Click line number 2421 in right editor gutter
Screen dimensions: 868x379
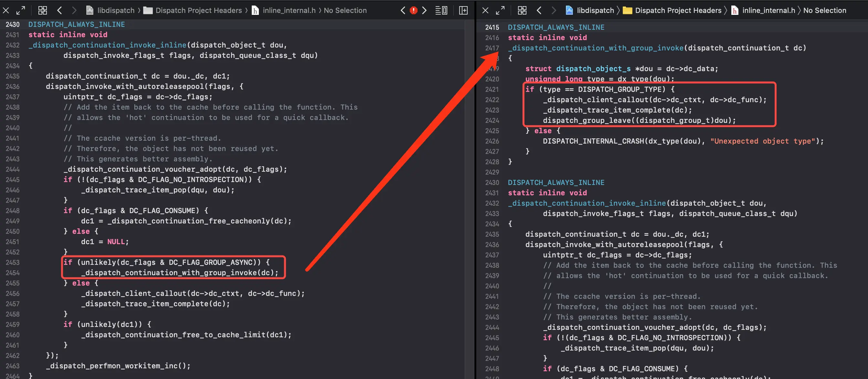pos(492,89)
